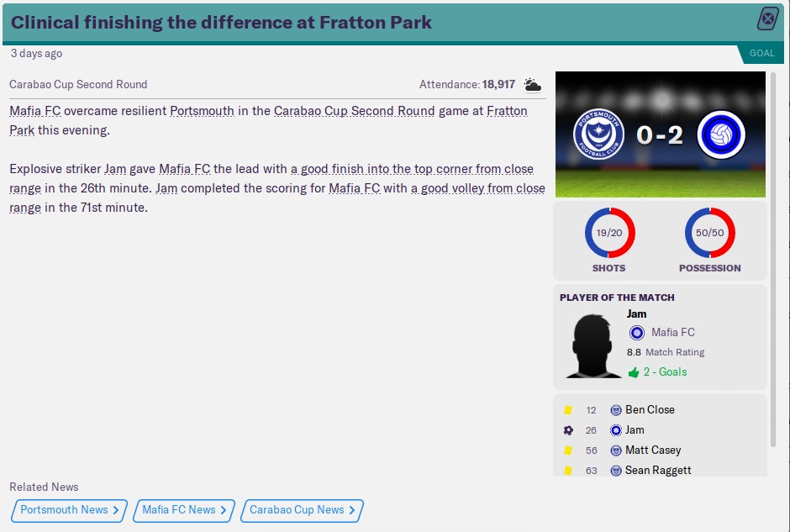Click Sean Raggett's club badge icon

coord(616,471)
